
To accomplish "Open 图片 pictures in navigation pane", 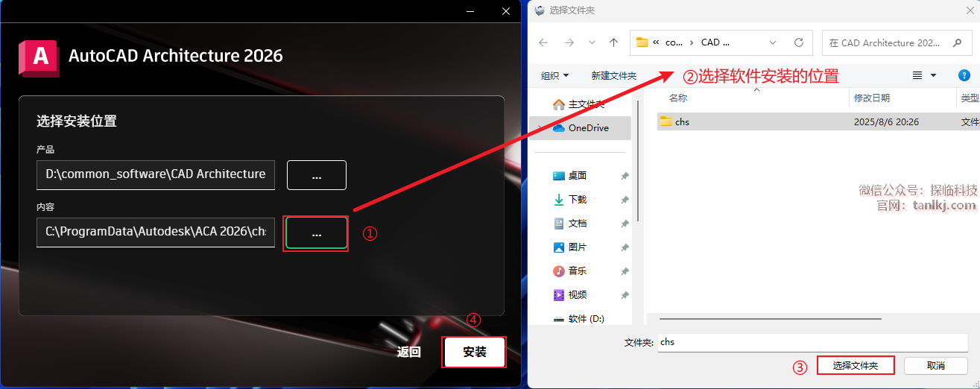I will pos(570,247).
